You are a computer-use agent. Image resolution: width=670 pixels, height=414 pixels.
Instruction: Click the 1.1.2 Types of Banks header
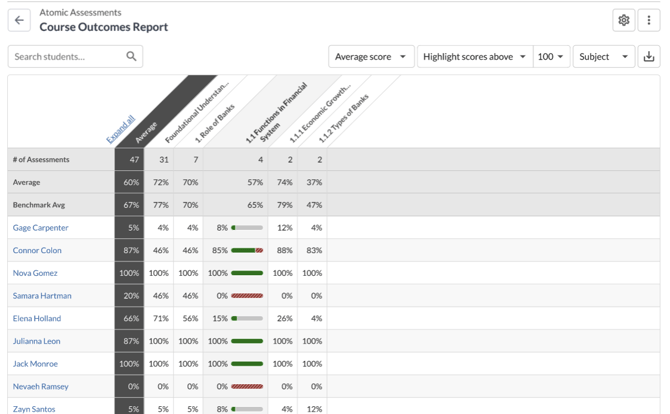[x=338, y=118]
